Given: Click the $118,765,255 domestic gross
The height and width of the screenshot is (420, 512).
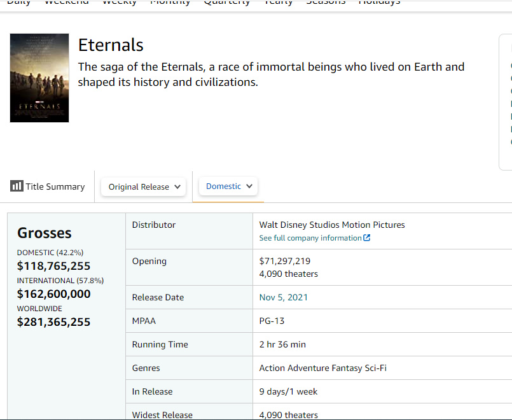Looking at the screenshot, I should [53, 266].
